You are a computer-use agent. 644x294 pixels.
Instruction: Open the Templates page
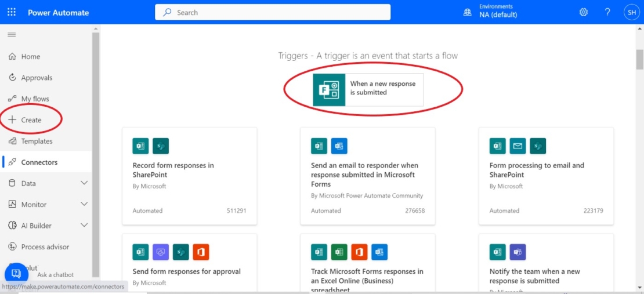pos(37,141)
